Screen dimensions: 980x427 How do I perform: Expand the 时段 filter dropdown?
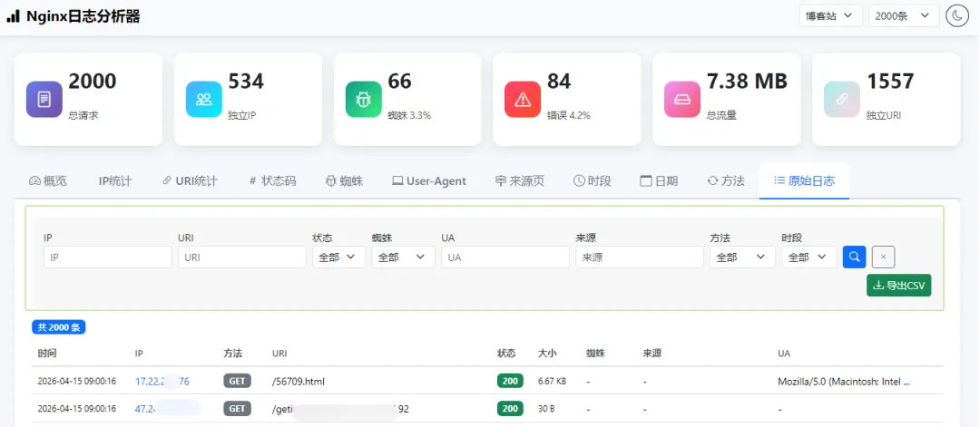[x=808, y=257]
